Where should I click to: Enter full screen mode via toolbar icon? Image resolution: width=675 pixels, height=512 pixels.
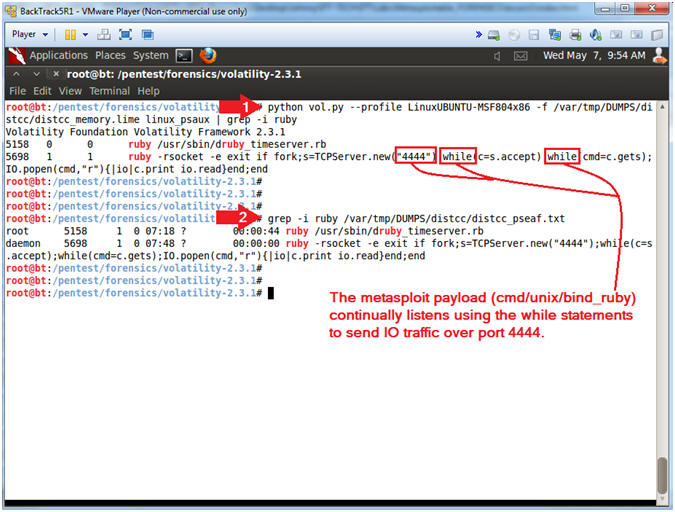coord(125,34)
